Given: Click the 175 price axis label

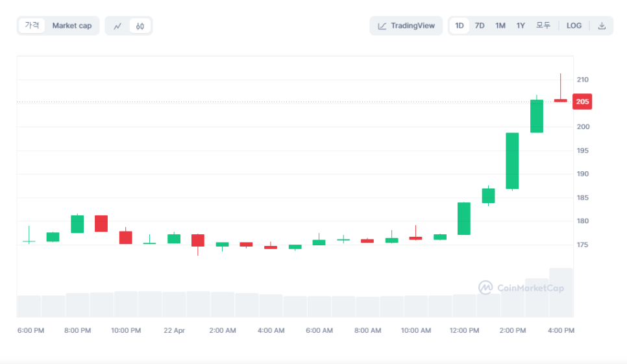Looking at the screenshot, I should click(583, 245).
